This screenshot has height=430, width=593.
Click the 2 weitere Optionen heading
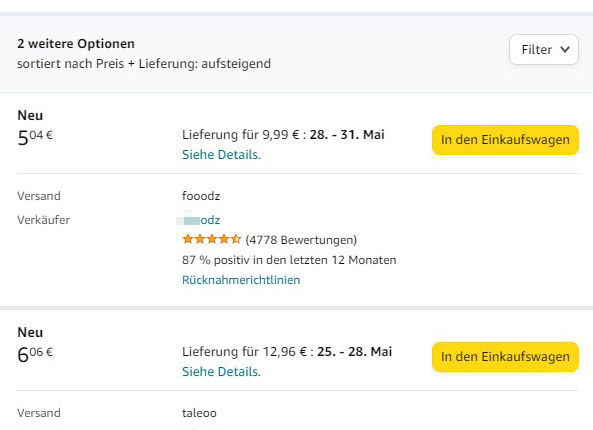tap(76, 43)
